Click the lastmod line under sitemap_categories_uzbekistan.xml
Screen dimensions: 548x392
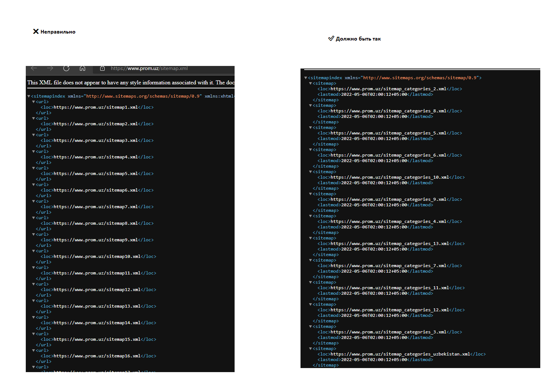coord(375,360)
